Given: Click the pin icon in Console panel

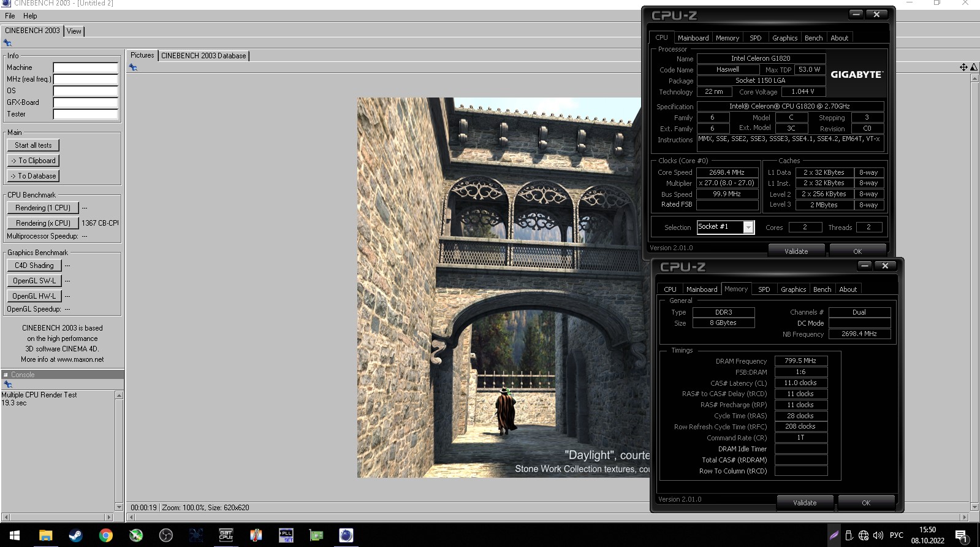Looking at the screenshot, I should click(7, 384).
